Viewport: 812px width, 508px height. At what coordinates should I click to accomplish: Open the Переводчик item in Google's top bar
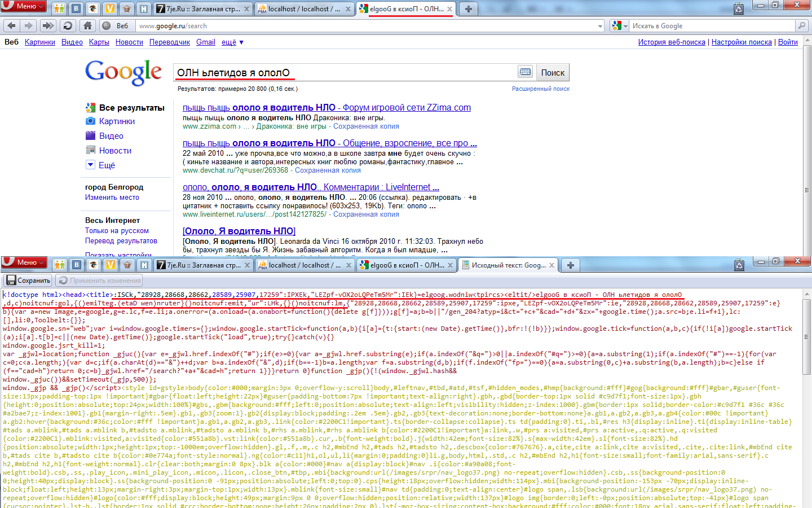170,42
